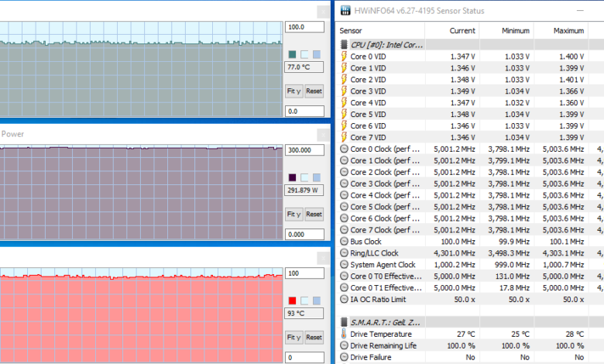
Task: Click the clock icon beside Core 2 Clock
Action: [x=344, y=172]
